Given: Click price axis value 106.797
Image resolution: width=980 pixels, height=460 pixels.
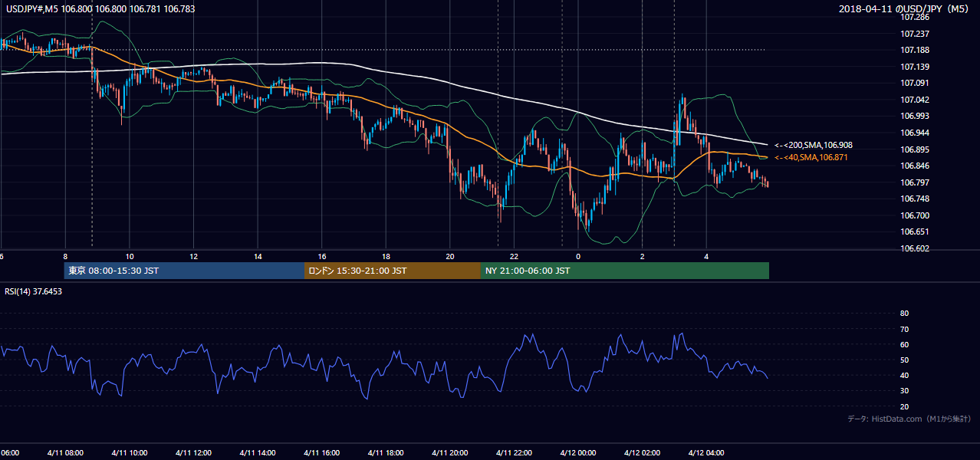Looking at the screenshot, I should pyautogui.click(x=914, y=182).
